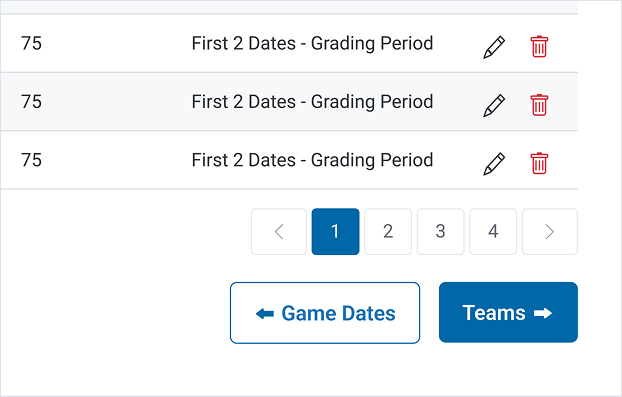
Task: Click first row's First 2 Dates text
Action: coord(244,43)
